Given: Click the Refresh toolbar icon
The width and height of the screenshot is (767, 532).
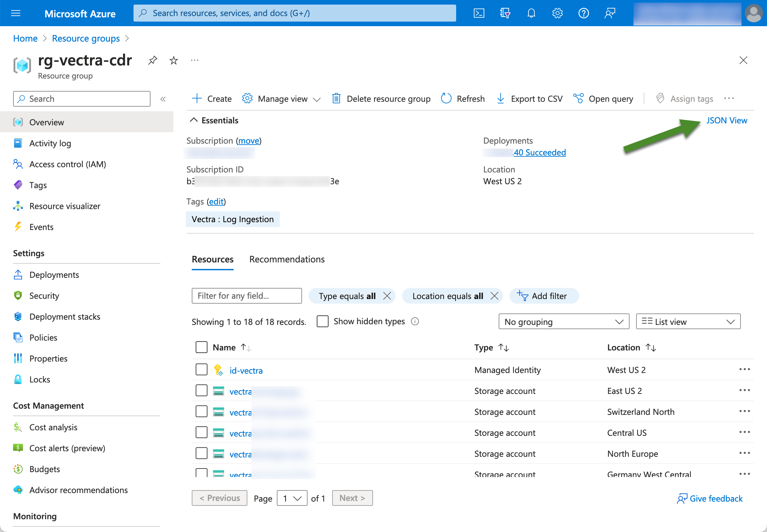Looking at the screenshot, I should [x=446, y=99].
